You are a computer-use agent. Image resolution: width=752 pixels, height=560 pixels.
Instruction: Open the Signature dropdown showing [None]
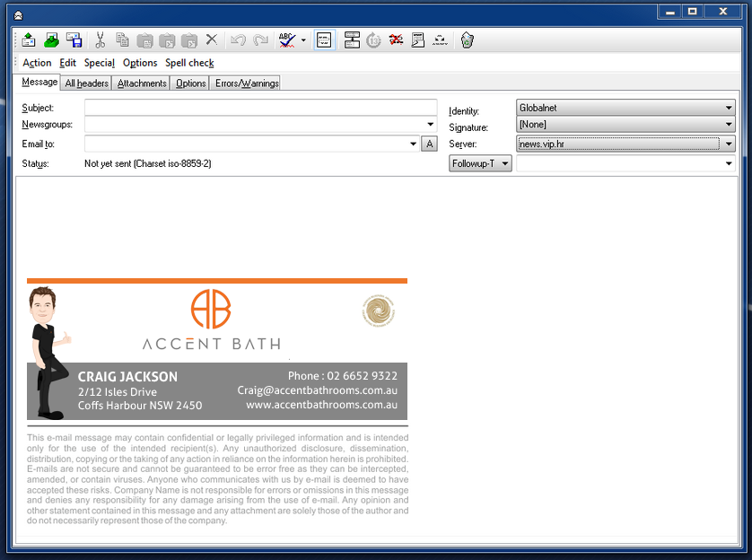point(625,125)
